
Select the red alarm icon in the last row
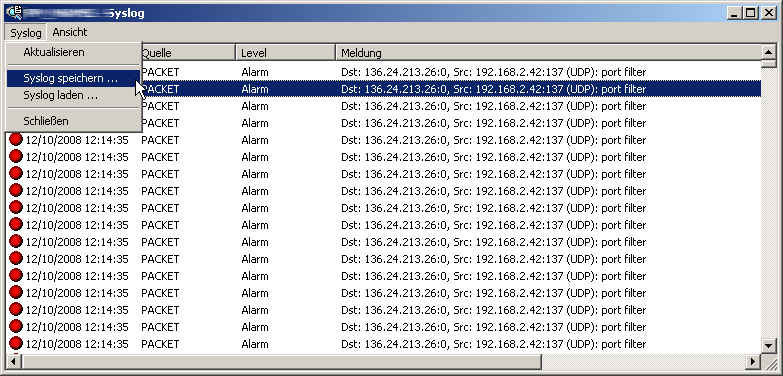16,344
